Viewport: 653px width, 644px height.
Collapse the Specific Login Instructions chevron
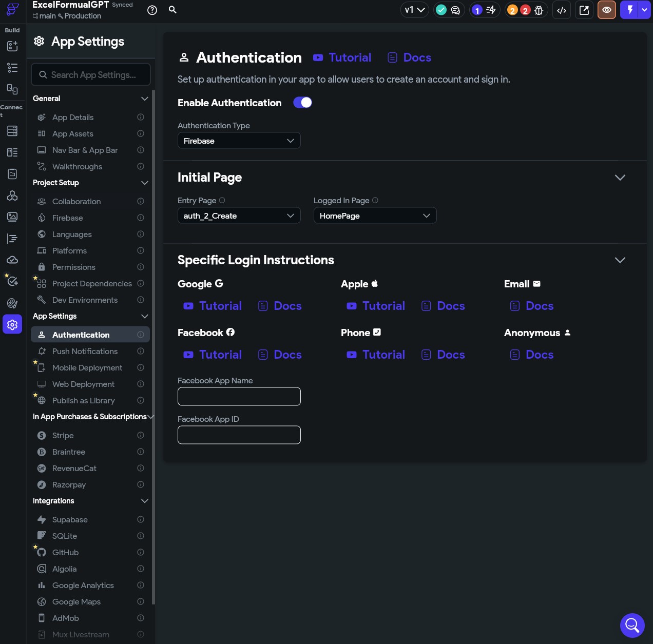pos(620,260)
